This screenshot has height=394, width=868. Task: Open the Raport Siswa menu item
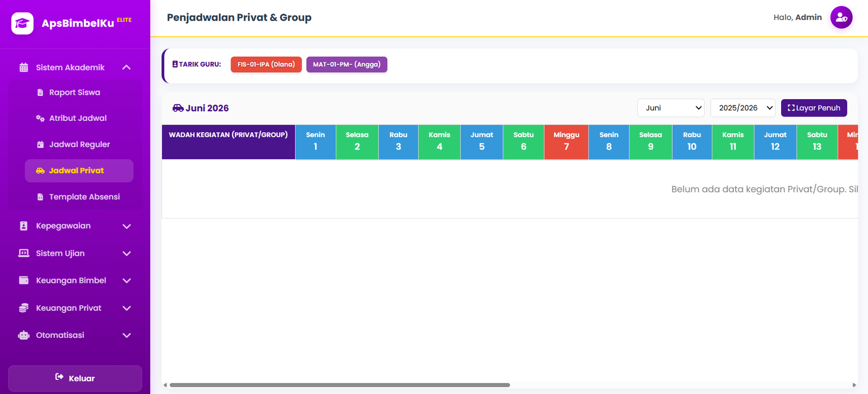pos(75,93)
